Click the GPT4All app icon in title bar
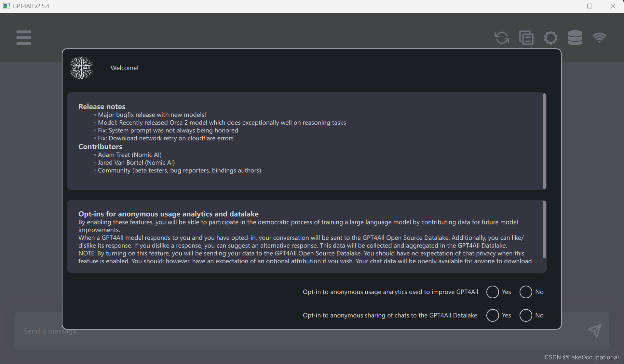This screenshot has height=364, width=624. 6,6
